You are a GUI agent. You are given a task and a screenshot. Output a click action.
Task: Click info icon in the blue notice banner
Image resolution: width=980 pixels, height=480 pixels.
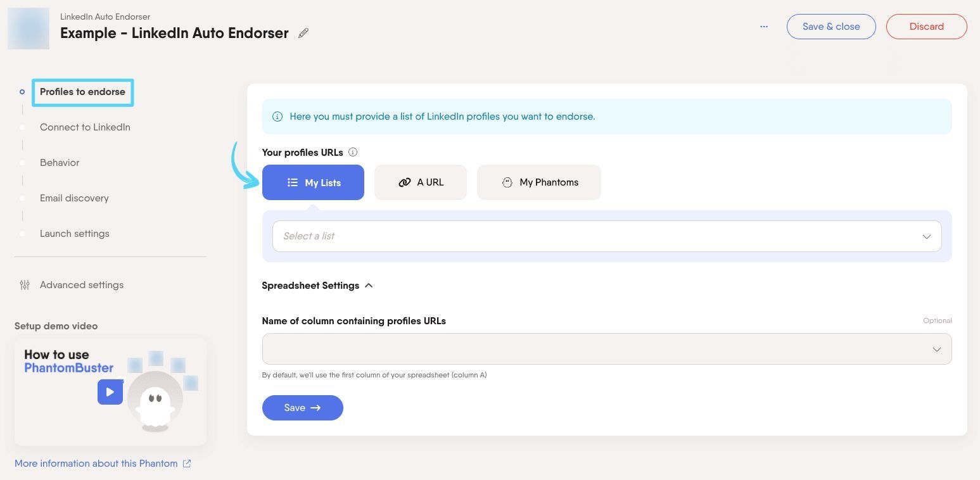277,117
